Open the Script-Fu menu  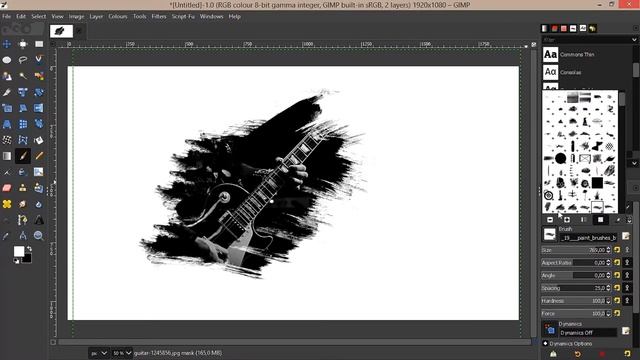click(x=183, y=16)
